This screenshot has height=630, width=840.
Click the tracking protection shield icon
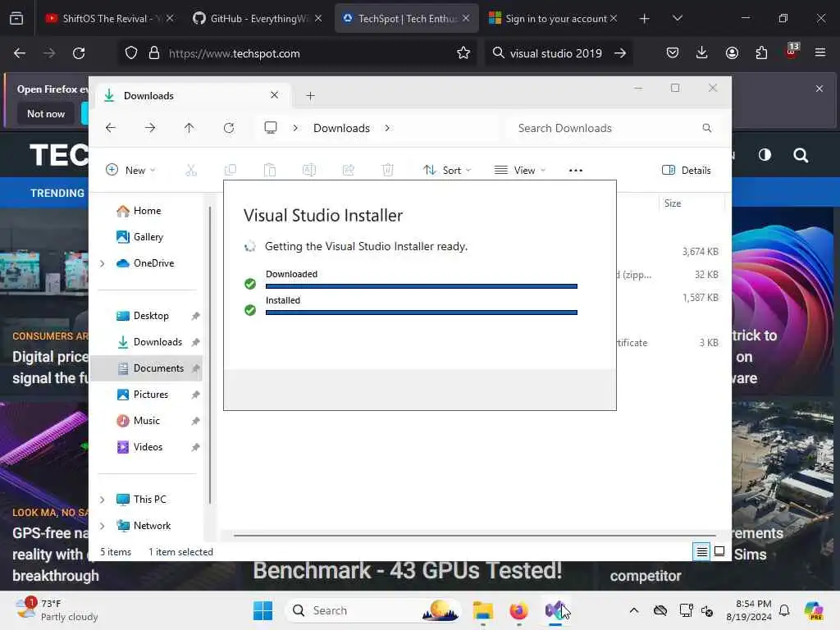[131, 53]
